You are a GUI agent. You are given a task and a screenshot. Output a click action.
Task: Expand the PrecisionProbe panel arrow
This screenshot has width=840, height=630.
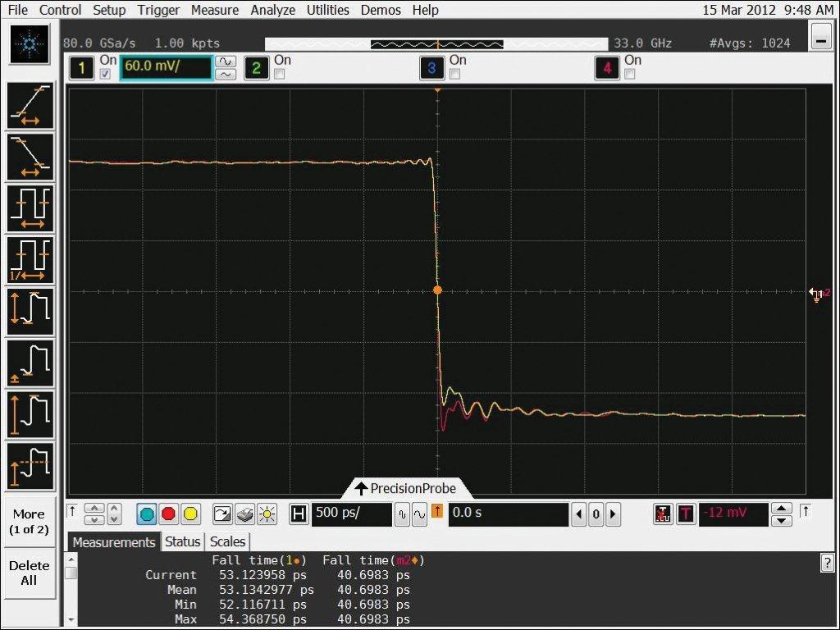[x=361, y=489]
